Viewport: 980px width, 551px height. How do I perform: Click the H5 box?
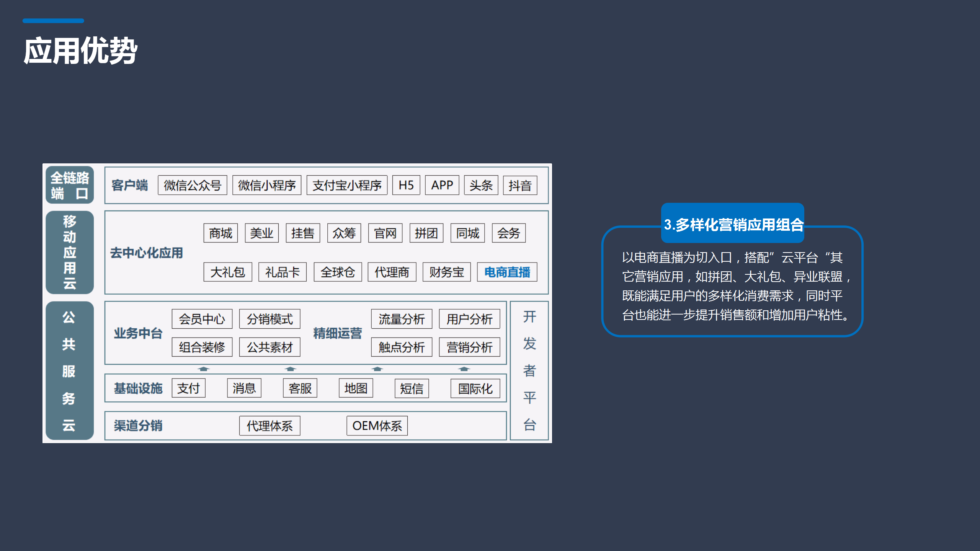pos(406,185)
